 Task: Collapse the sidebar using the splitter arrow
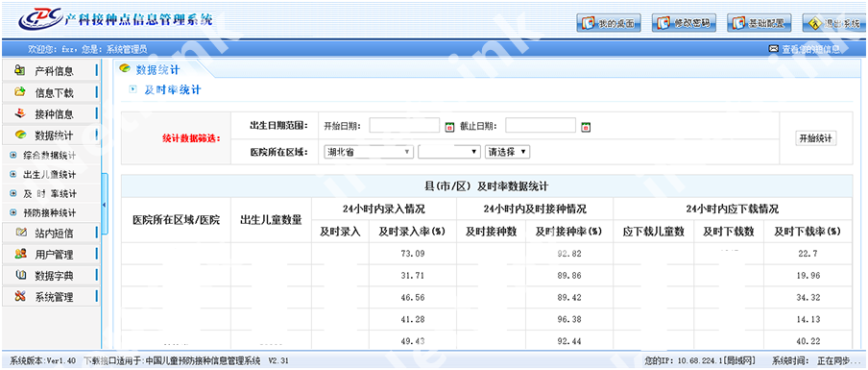(x=105, y=205)
